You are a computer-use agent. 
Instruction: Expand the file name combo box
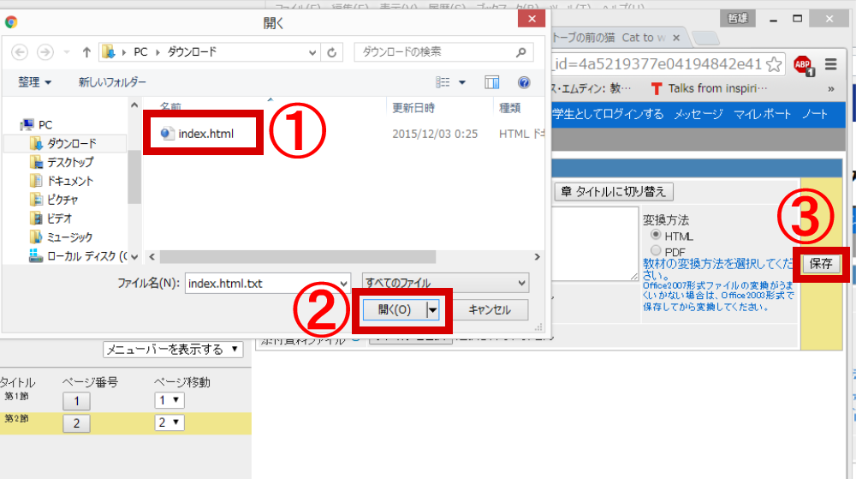343,284
